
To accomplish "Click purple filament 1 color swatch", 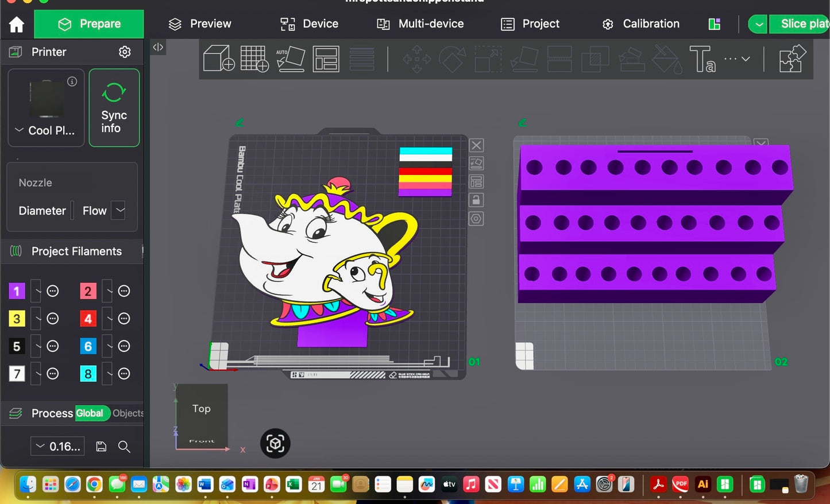I will (17, 291).
